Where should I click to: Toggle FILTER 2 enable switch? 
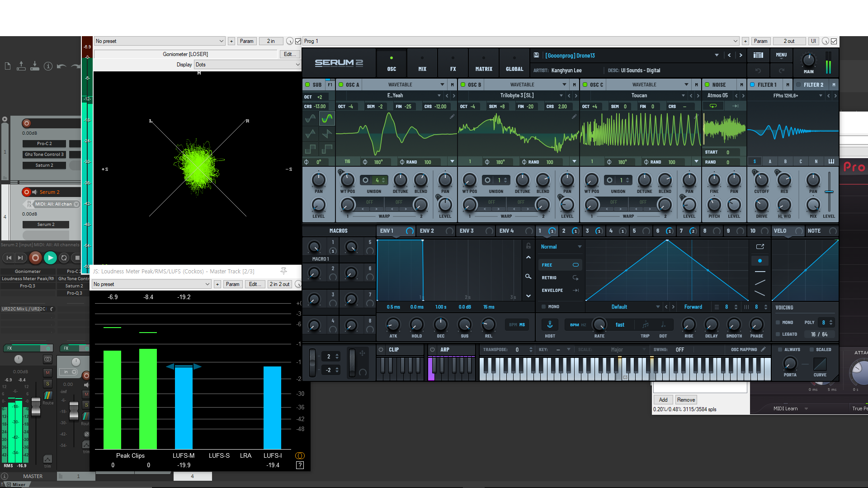click(798, 84)
